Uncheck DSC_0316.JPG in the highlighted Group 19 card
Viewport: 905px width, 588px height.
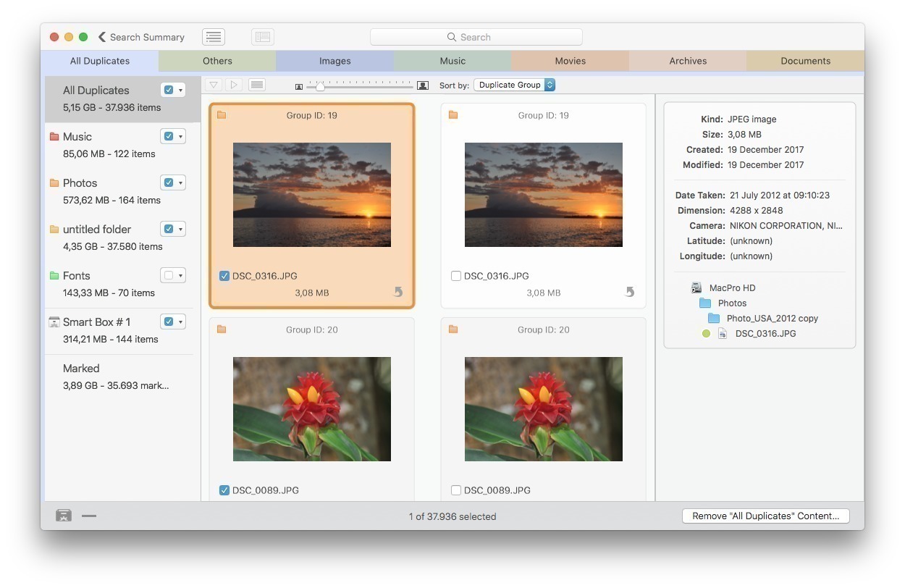(224, 276)
